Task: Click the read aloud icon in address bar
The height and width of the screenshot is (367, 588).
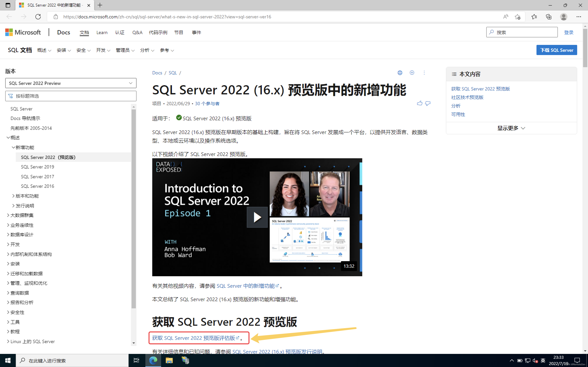Action: (506, 17)
